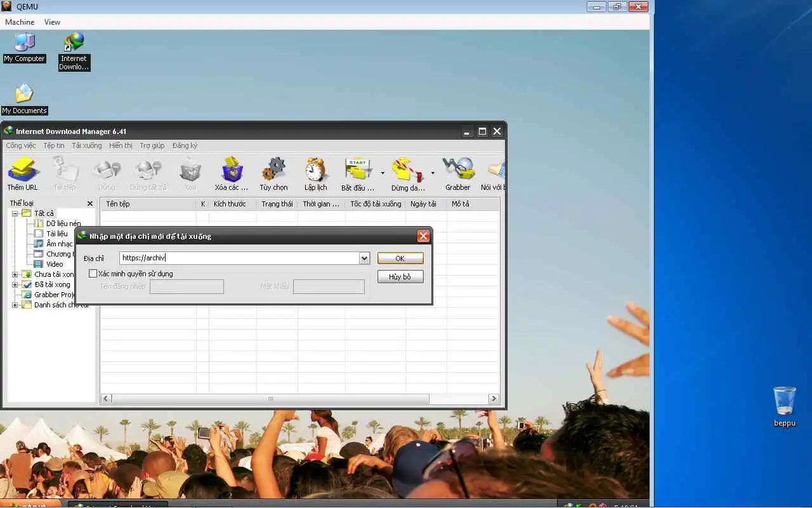Screen dimensions: 812x508
Task: Open the Địa chỉ address dropdown arrow
Action: click(x=364, y=258)
